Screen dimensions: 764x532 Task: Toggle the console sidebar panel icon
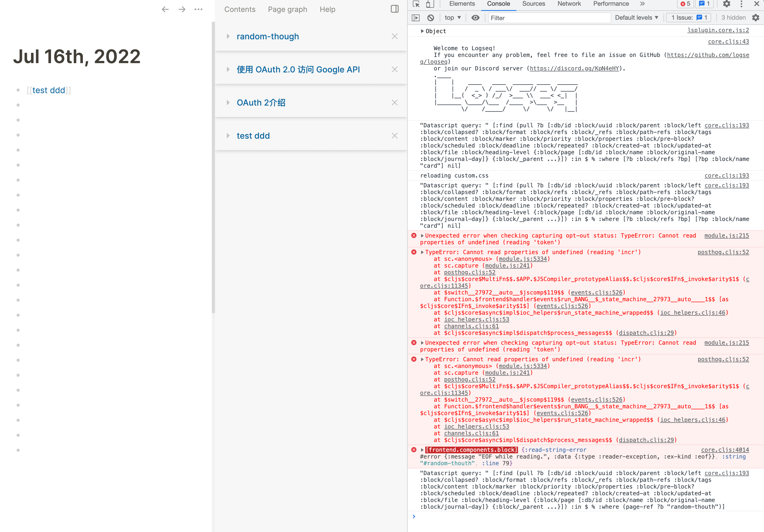(x=416, y=18)
